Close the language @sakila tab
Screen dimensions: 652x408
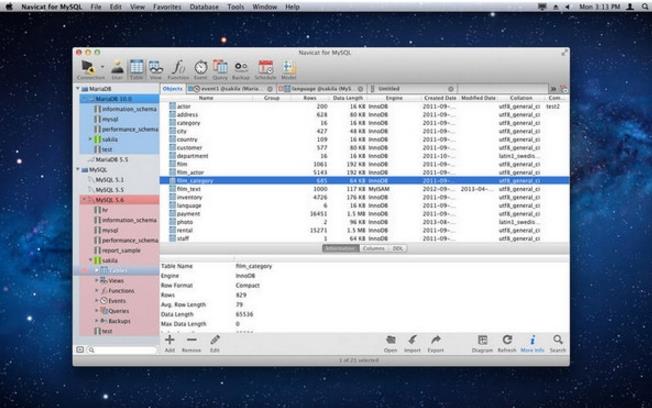361,89
